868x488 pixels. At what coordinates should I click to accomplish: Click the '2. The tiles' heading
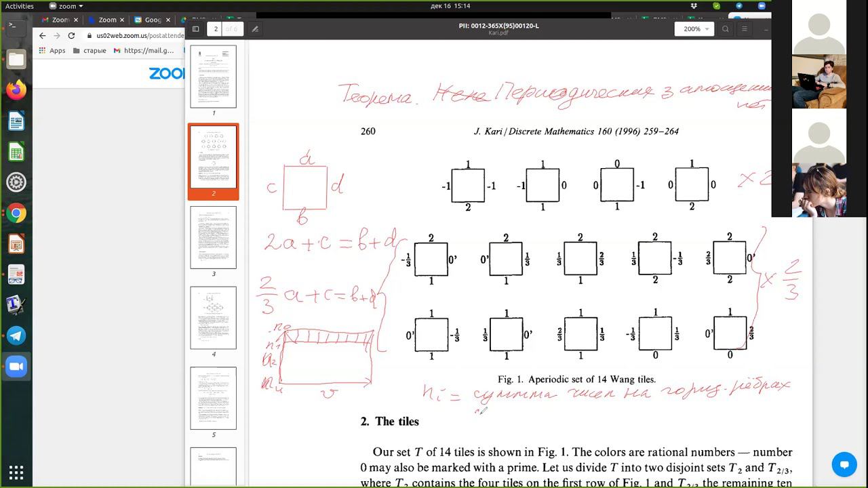(x=389, y=422)
